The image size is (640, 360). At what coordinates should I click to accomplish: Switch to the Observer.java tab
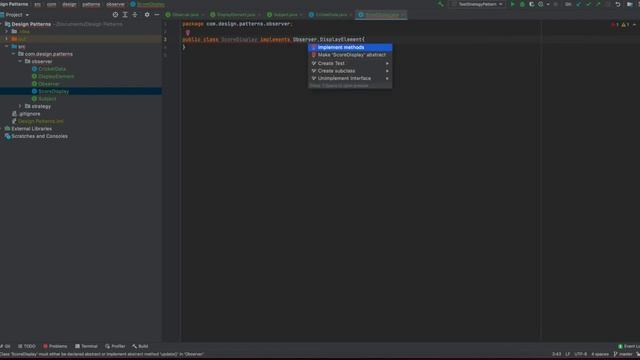[185, 15]
